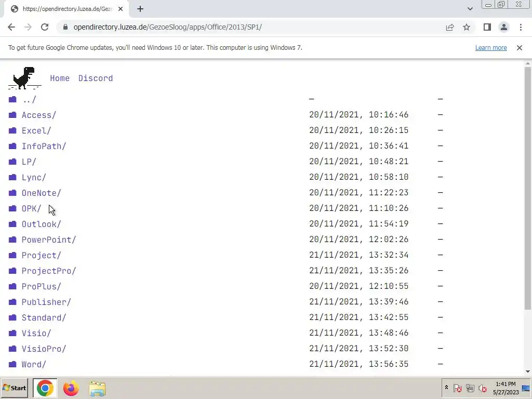Open the Project/ folder
The image size is (532, 399).
[42, 256]
